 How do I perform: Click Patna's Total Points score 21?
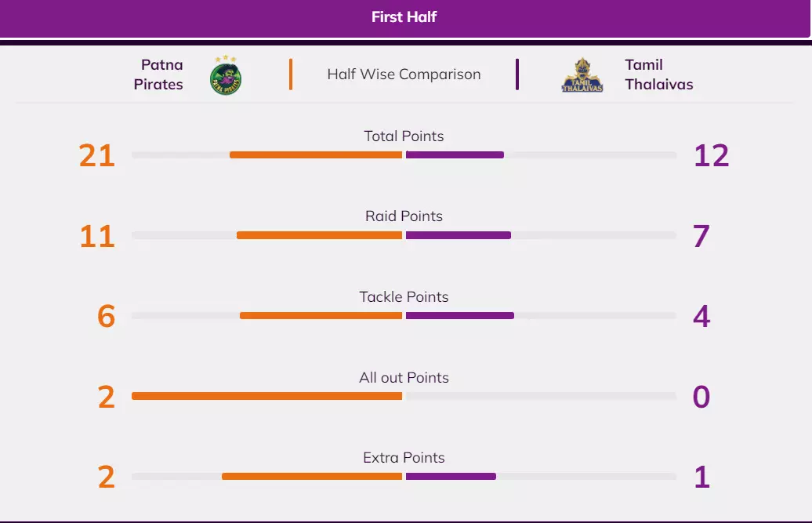click(x=97, y=156)
